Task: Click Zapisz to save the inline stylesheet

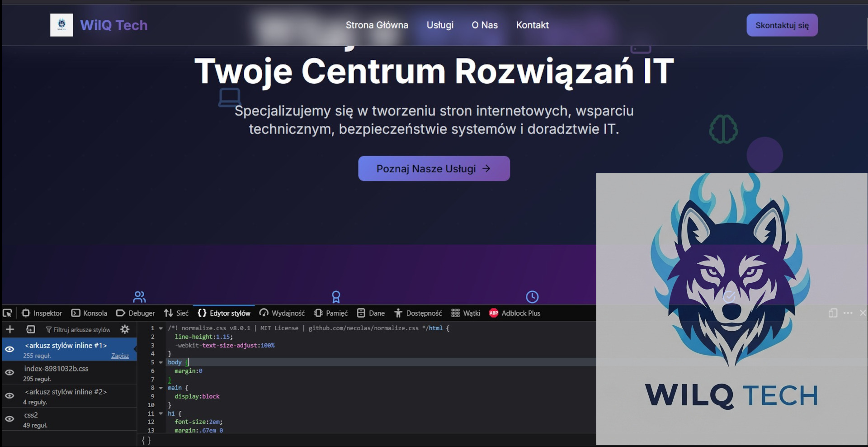Action: [x=120, y=356]
